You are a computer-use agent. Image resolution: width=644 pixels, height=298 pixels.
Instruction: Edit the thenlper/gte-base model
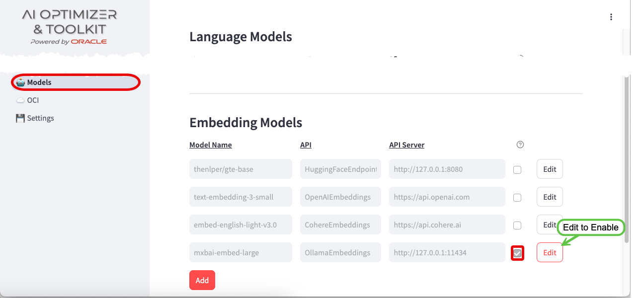click(550, 169)
